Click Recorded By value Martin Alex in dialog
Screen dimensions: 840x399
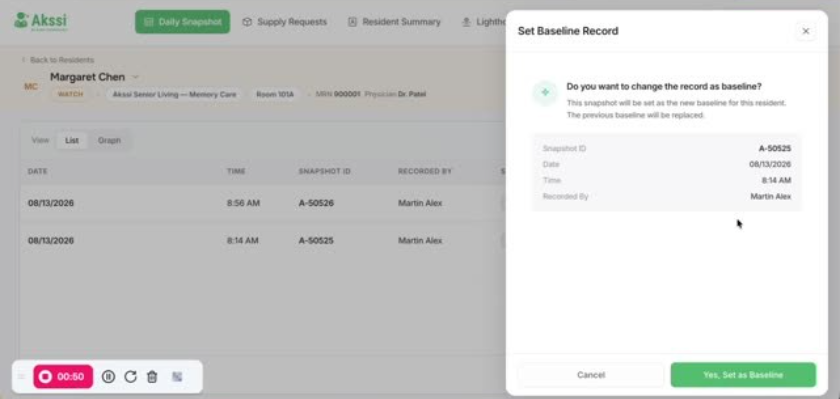click(770, 197)
